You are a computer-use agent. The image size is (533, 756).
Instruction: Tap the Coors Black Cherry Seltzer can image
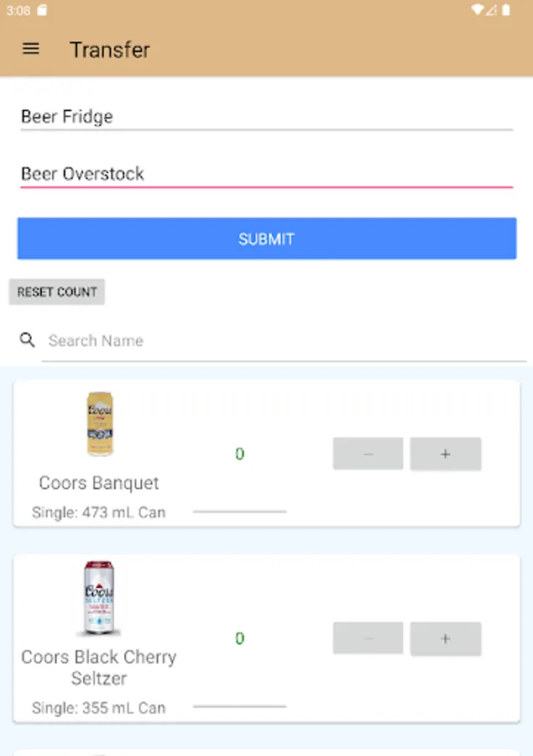(x=100, y=598)
